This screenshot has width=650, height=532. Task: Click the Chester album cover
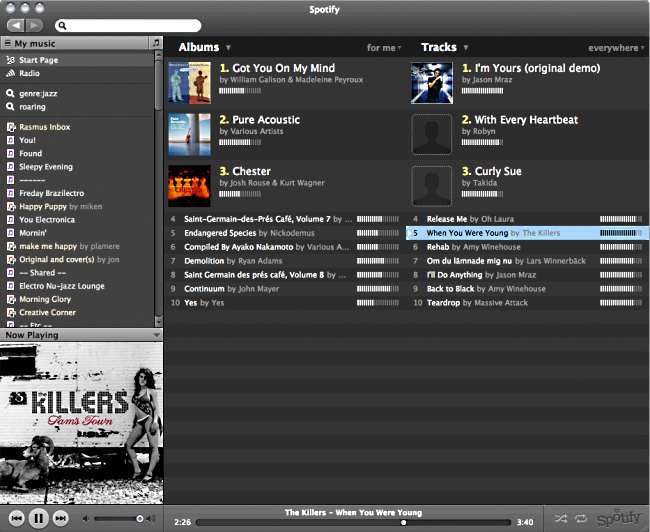[x=189, y=186]
